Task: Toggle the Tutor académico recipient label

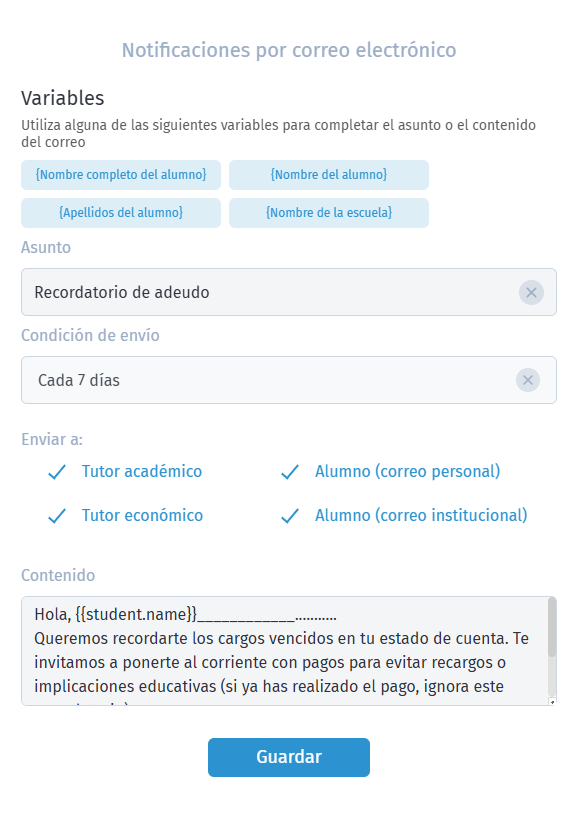Action: 142,471
